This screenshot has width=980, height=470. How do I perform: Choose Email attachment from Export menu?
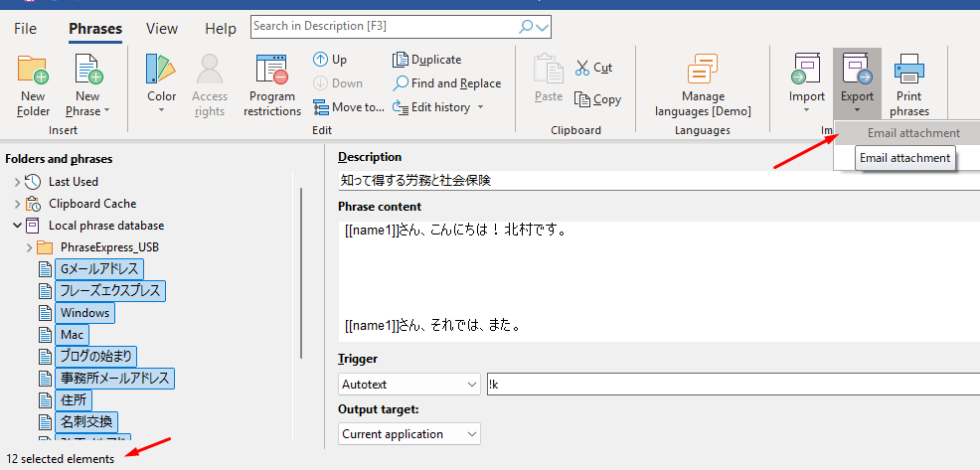(912, 133)
